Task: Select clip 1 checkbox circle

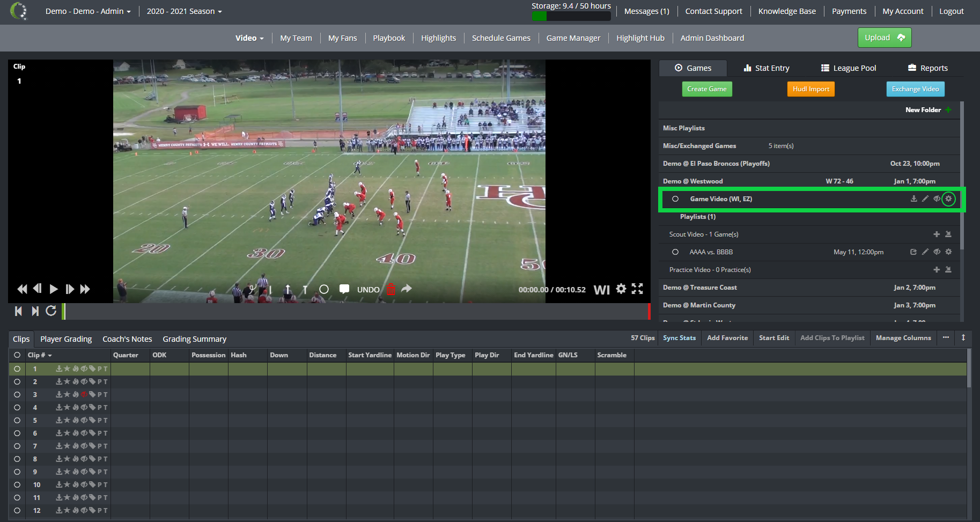Action: point(17,369)
